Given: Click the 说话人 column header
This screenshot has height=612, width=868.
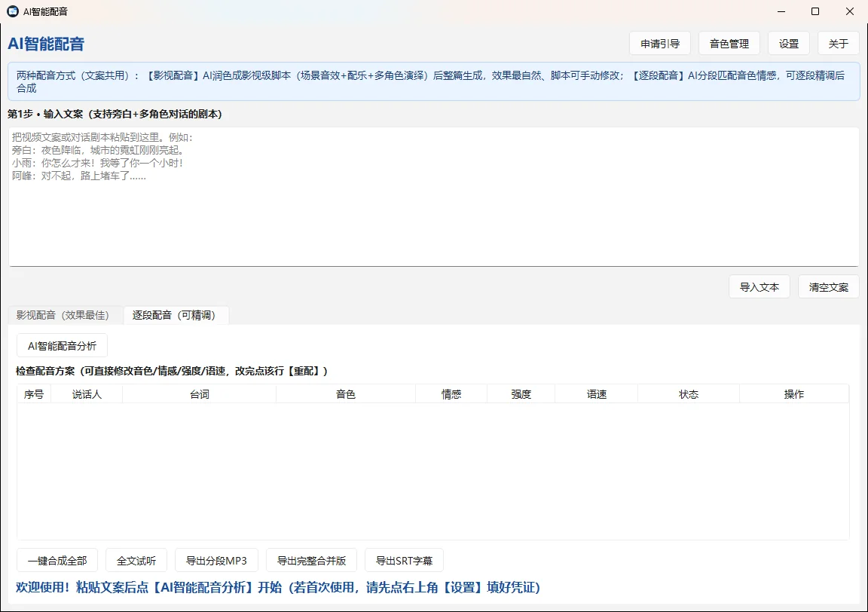Looking at the screenshot, I should (x=87, y=393).
